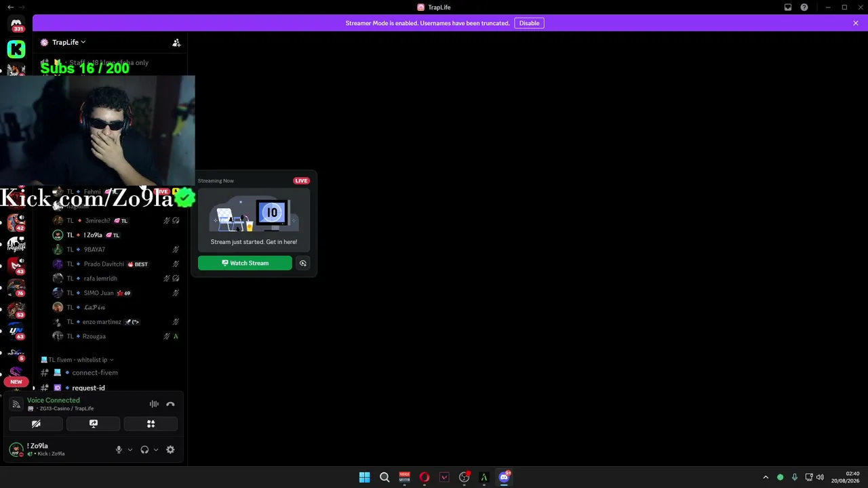Open Voicemeeter from the taskbar
Image resolution: width=868 pixels, height=488 pixels.
point(404,477)
